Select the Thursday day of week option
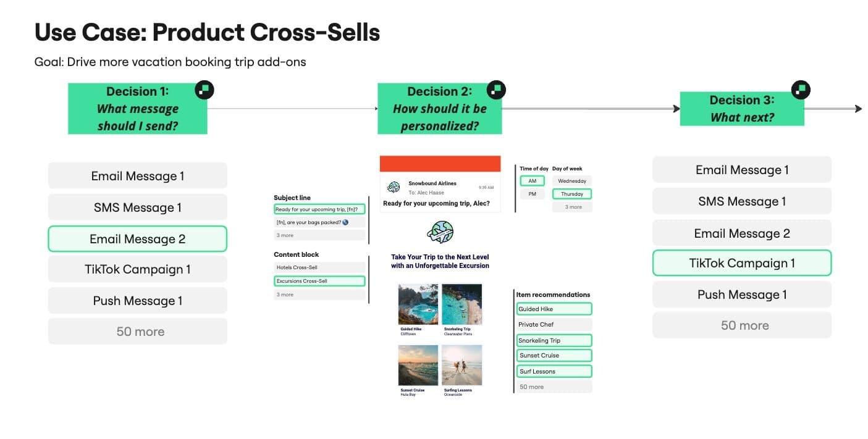Image resolution: width=868 pixels, height=439 pixels. (x=571, y=193)
